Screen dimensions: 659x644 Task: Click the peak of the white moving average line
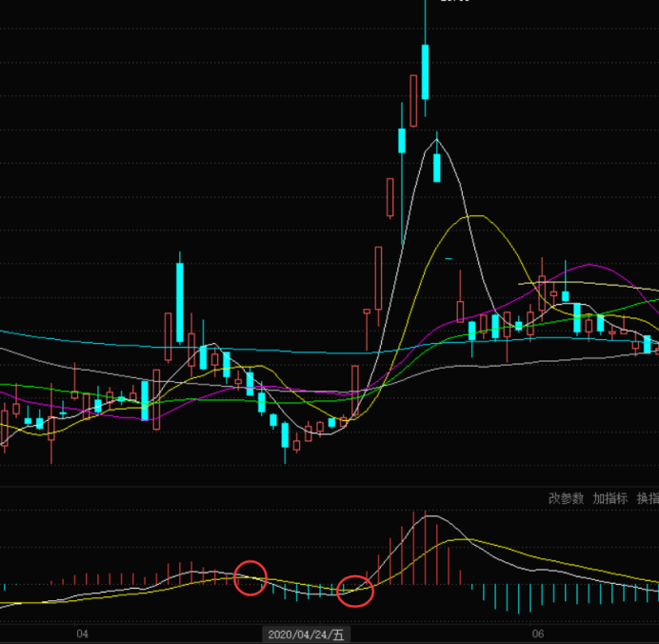click(x=437, y=141)
